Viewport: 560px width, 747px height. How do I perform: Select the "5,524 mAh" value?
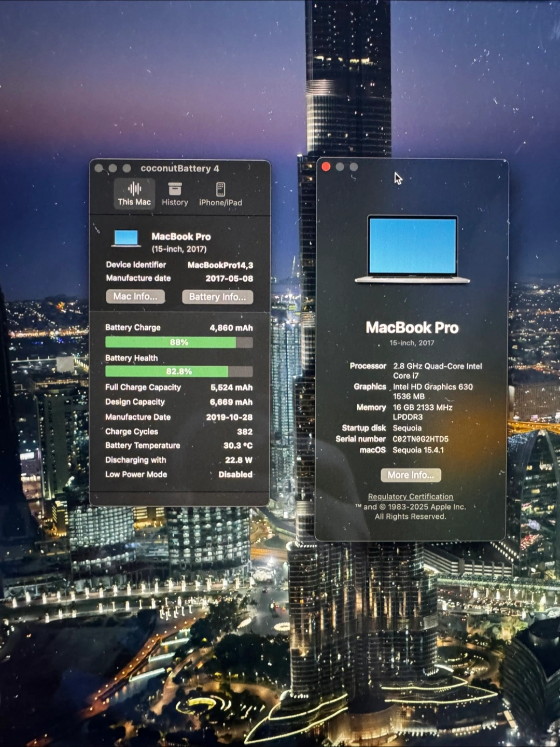coord(231,388)
